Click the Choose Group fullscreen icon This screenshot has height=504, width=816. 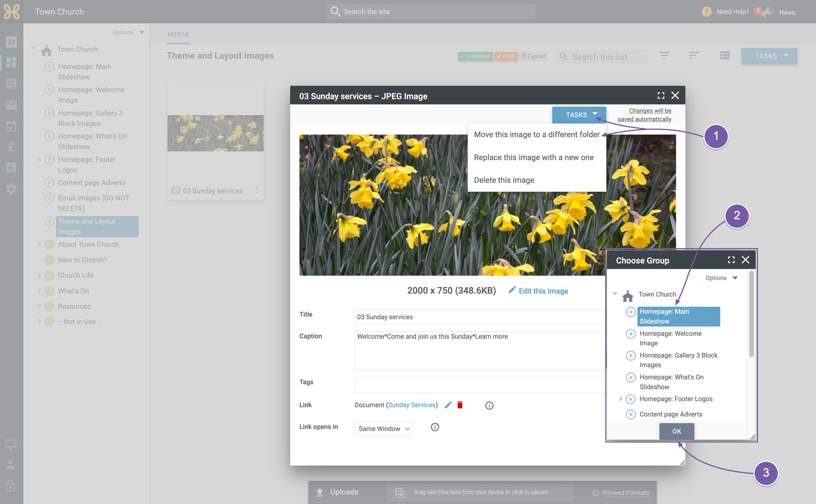pos(731,260)
